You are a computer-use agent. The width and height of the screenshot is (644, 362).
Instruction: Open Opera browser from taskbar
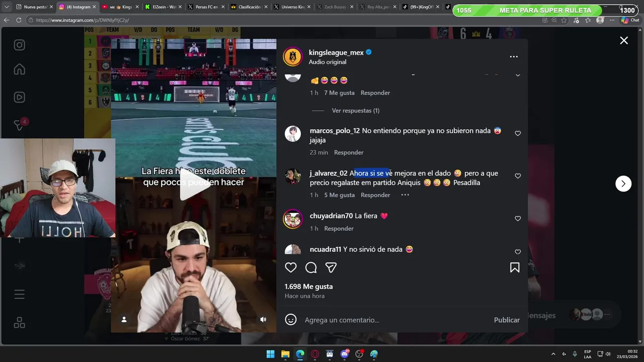(x=315, y=354)
